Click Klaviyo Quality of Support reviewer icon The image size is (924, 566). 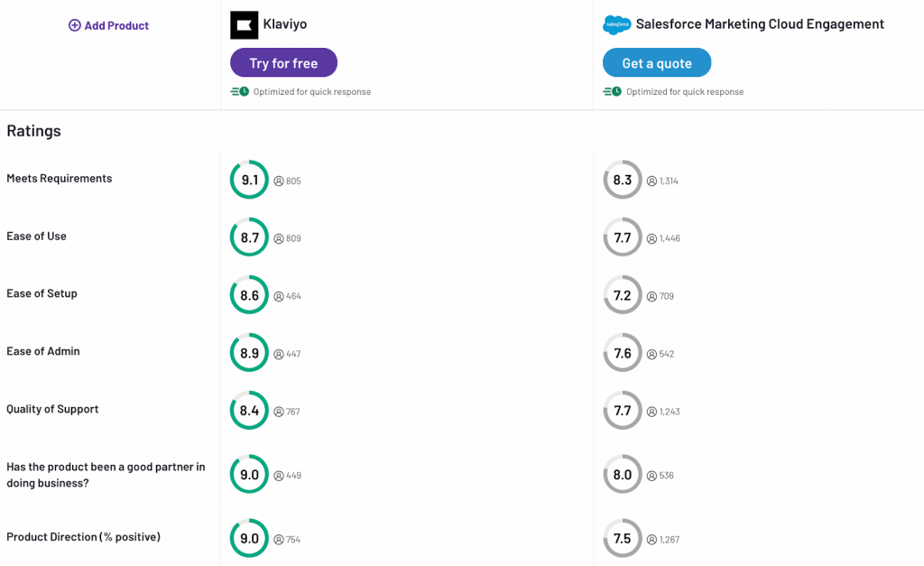[x=279, y=412]
